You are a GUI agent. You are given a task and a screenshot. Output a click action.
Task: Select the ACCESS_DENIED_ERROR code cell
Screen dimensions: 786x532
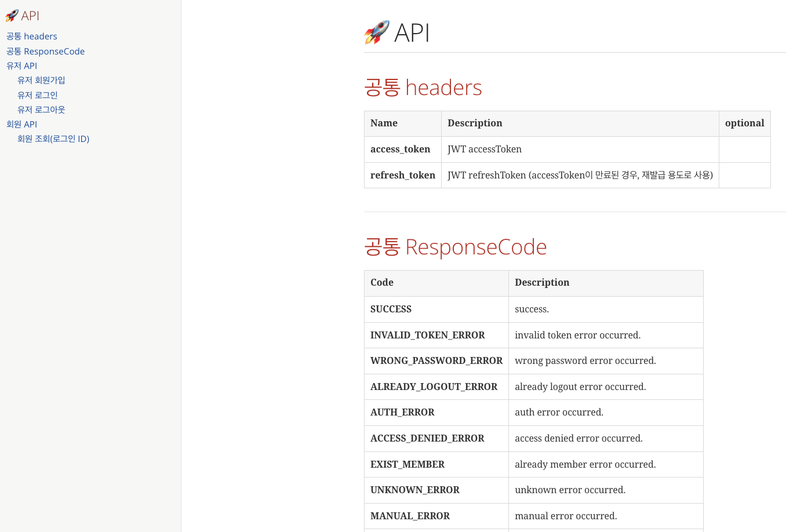[427, 439]
